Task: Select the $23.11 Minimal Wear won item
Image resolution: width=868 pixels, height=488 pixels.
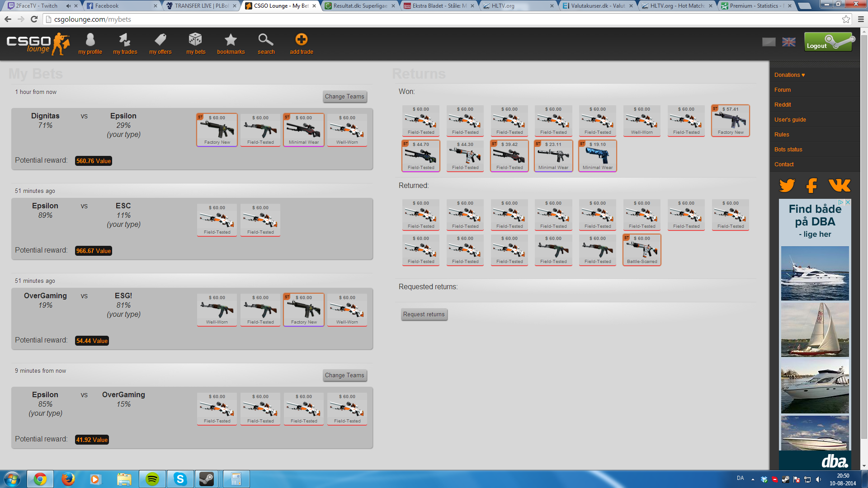Action: pos(553,156)
